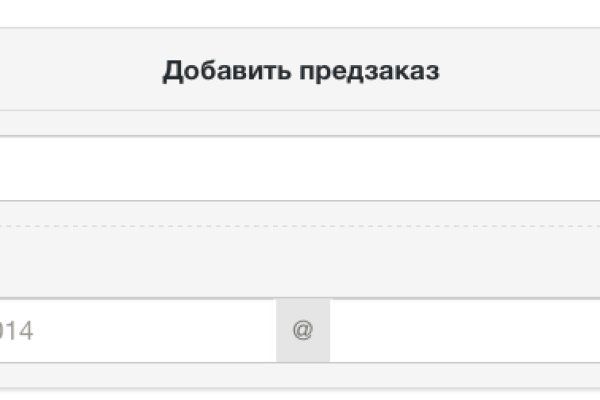Select the date input left of @
The image size is (600, 400).
[x=138, y=331]
